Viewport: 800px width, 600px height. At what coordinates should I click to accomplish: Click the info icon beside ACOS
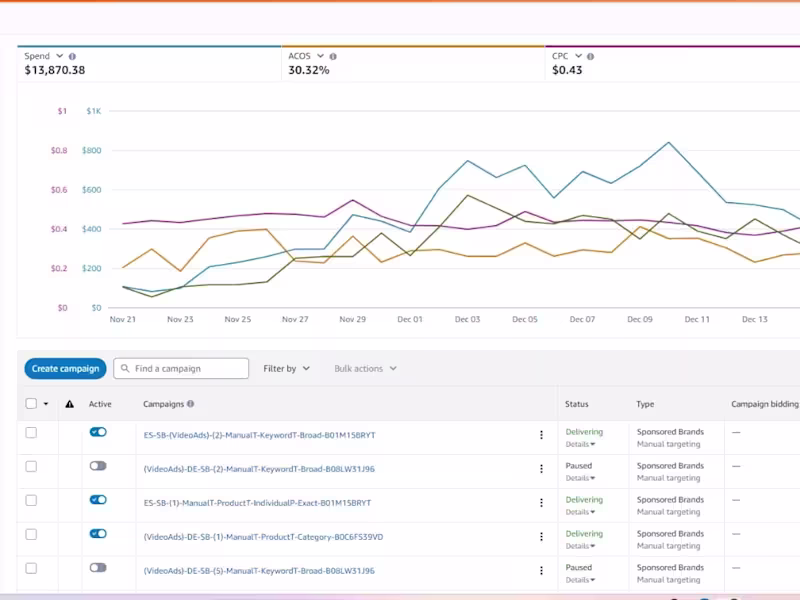[x=333, y=57]
